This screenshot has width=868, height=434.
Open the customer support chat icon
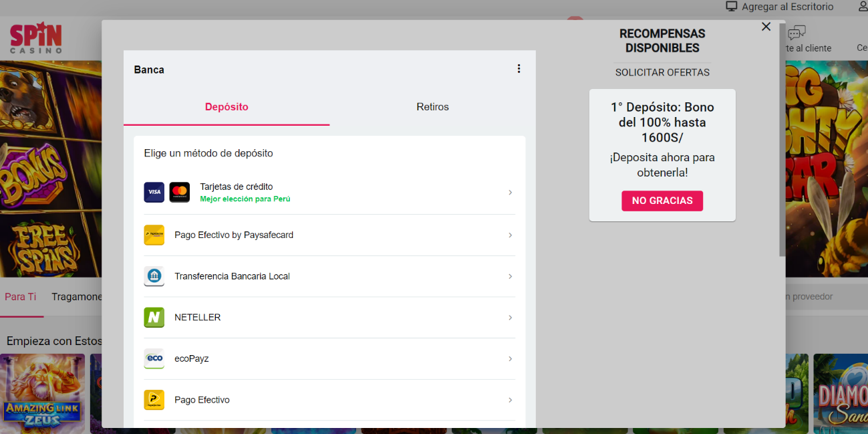coord(797,33)
